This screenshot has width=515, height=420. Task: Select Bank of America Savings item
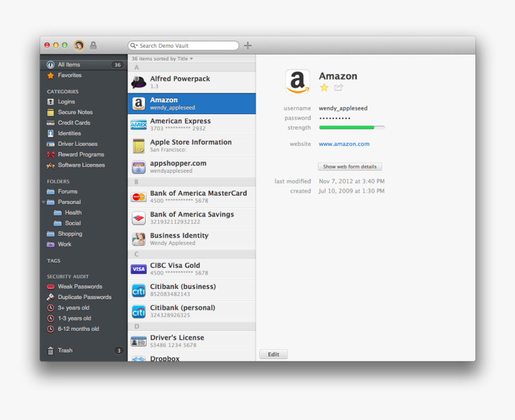pyautogui.click(x=192, y=218)
